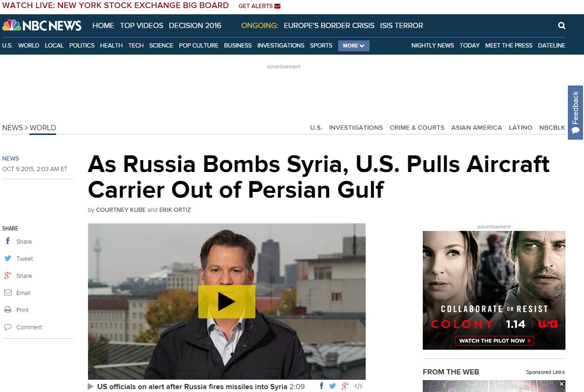Open author COURTNEY KUBE's page
This screenshot has height=392, width=584.
(x=120, y=210)
